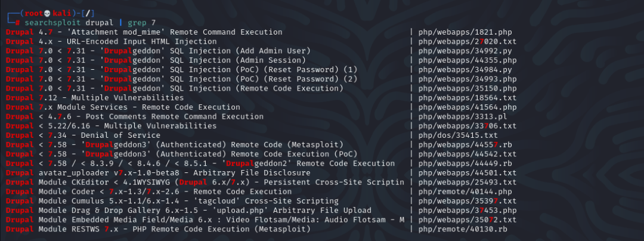Image resolution: width=644 pixels, height=241 pixels.
Task: Click the path php/webapps/44449.rb
Action: point(465,163)
